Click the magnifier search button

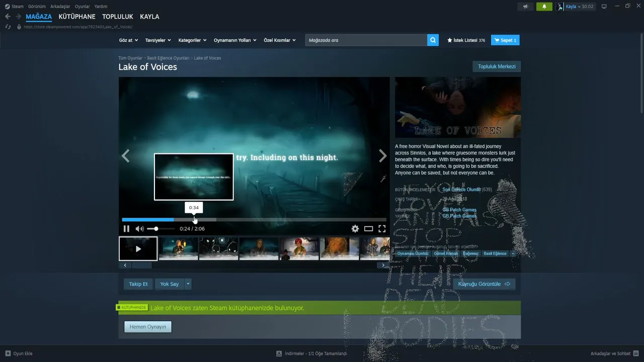433,40
